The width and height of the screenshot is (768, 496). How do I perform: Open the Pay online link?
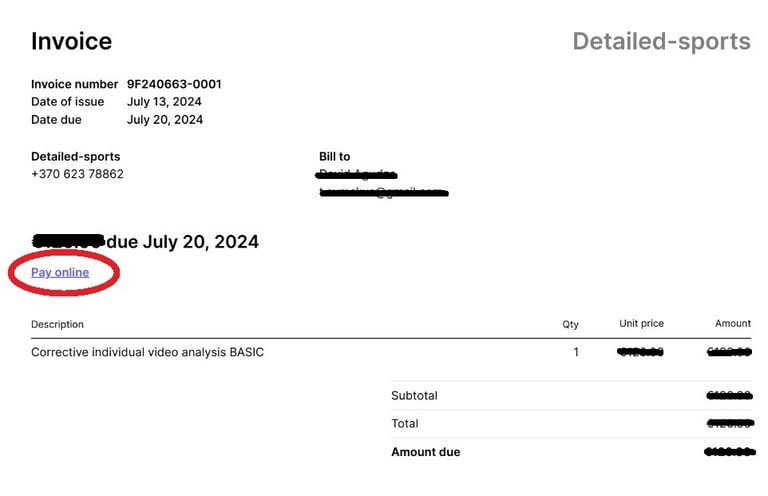click(x=60, y=272)
